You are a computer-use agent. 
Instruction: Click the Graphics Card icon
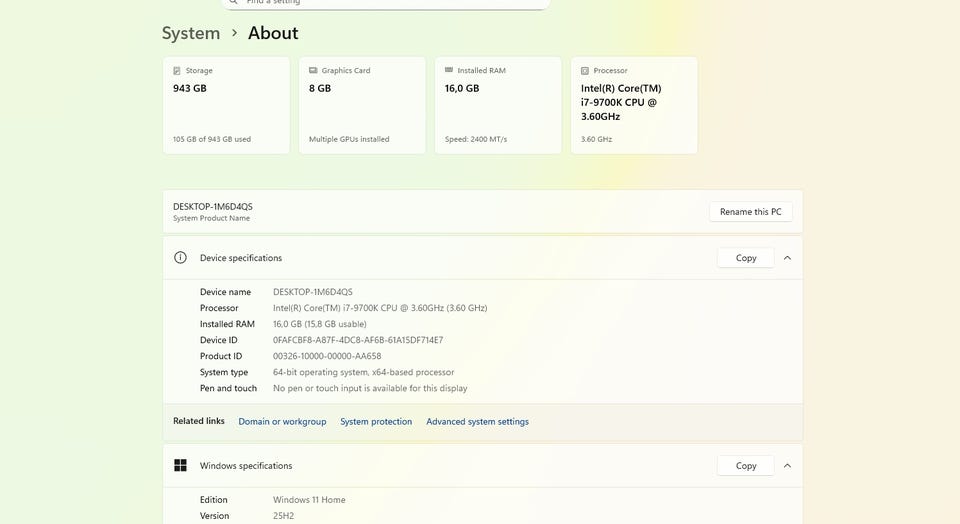coord(313,71)
